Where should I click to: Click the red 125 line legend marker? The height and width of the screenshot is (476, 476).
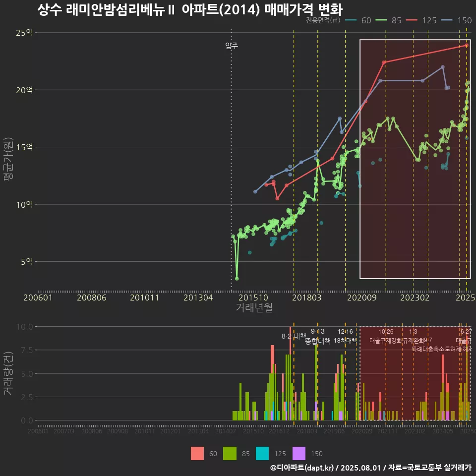(412, 20)
